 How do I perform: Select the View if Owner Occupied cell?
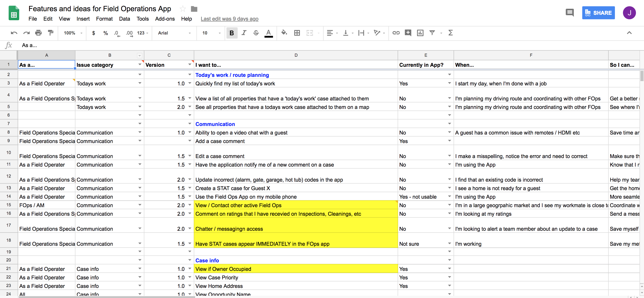pos(296,269)
